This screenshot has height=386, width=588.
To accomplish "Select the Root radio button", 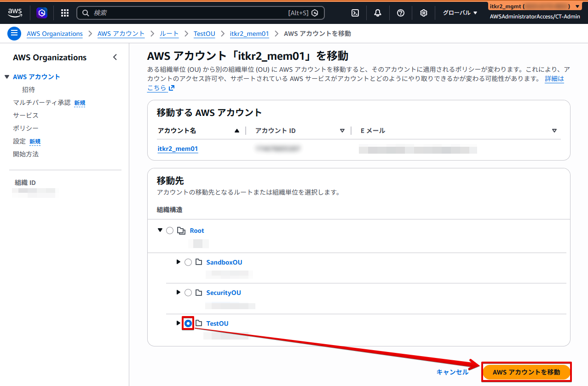I will pyautogui.click(x=170, y=230).
